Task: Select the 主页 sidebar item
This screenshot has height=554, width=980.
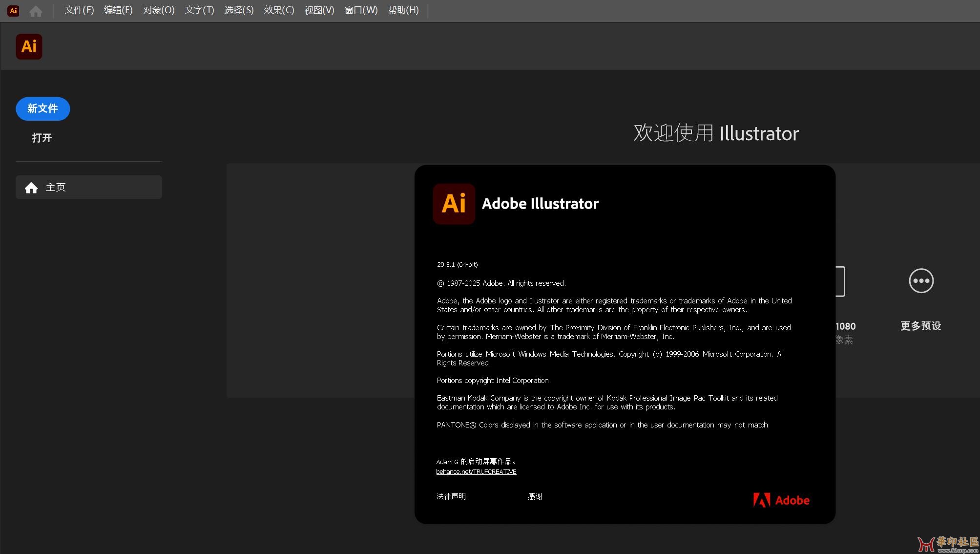Action: pyautogui.click(x=89, y=187)
